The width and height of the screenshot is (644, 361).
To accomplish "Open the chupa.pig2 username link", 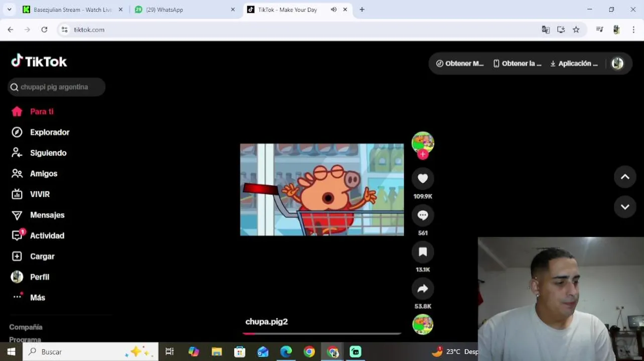I will point(266,321).
